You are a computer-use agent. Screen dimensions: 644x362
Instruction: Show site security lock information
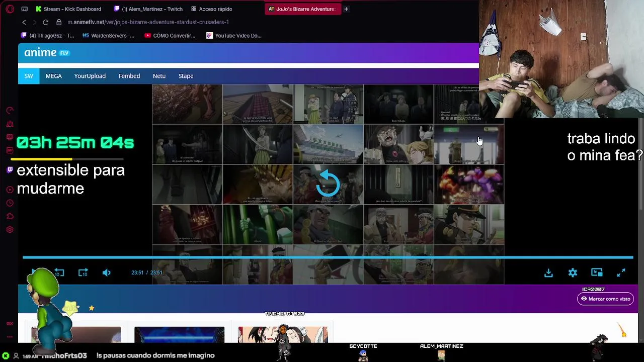[x=59, y=22]
